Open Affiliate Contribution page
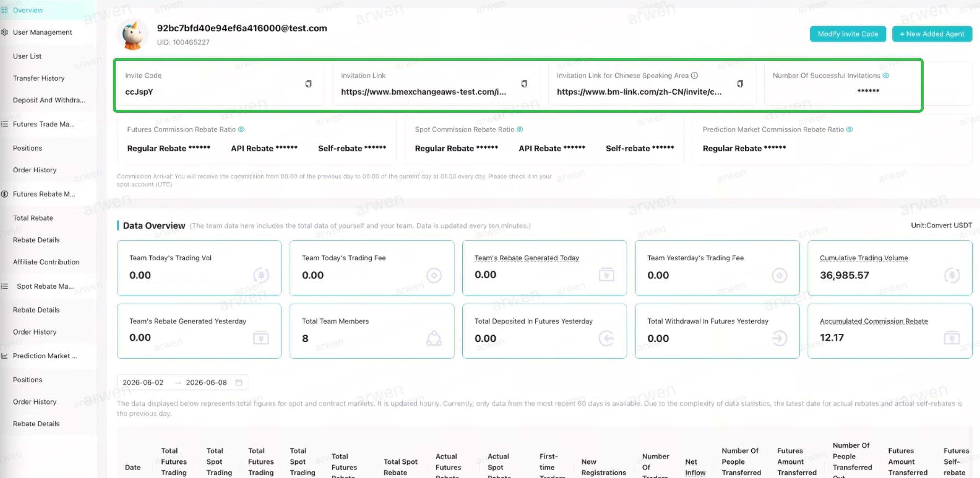This screenshot has height=478, width=980. click(46, 262)
